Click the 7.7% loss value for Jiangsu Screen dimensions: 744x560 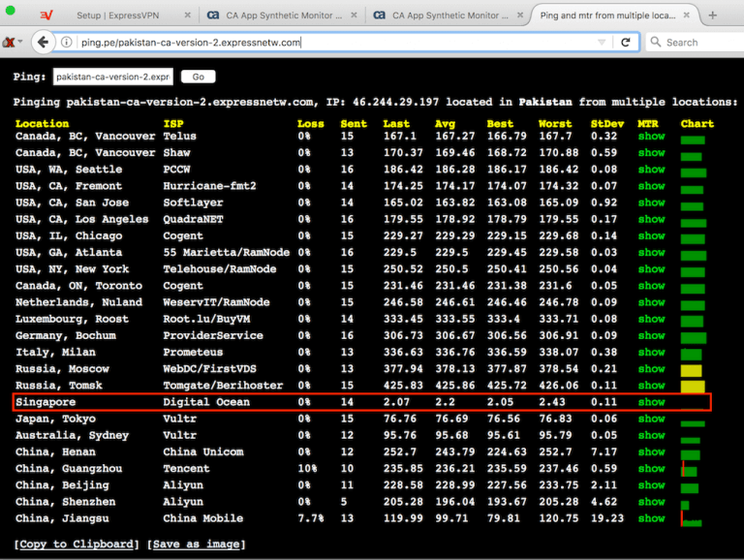310,518
